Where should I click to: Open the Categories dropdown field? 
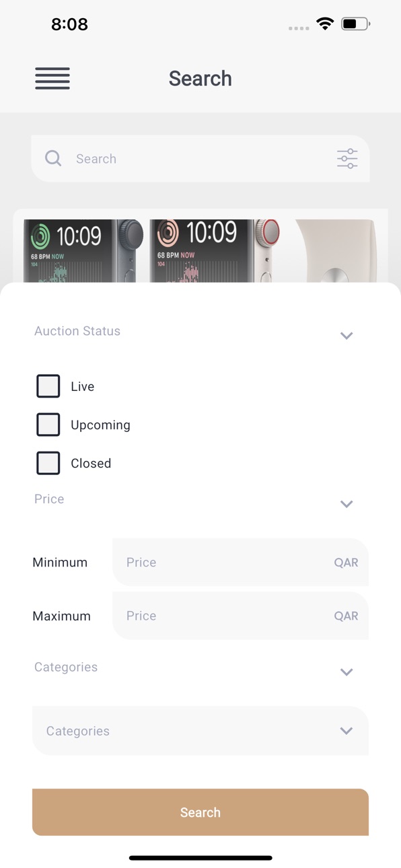pos(200,731)
